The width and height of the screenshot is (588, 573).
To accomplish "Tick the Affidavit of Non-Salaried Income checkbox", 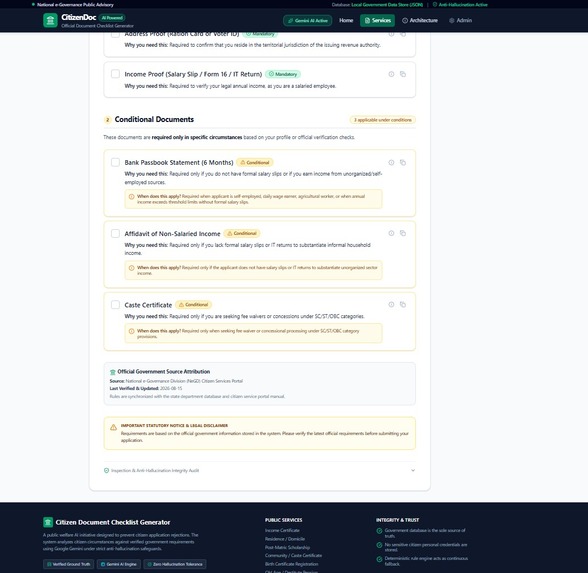I will (x=115, y=233).
